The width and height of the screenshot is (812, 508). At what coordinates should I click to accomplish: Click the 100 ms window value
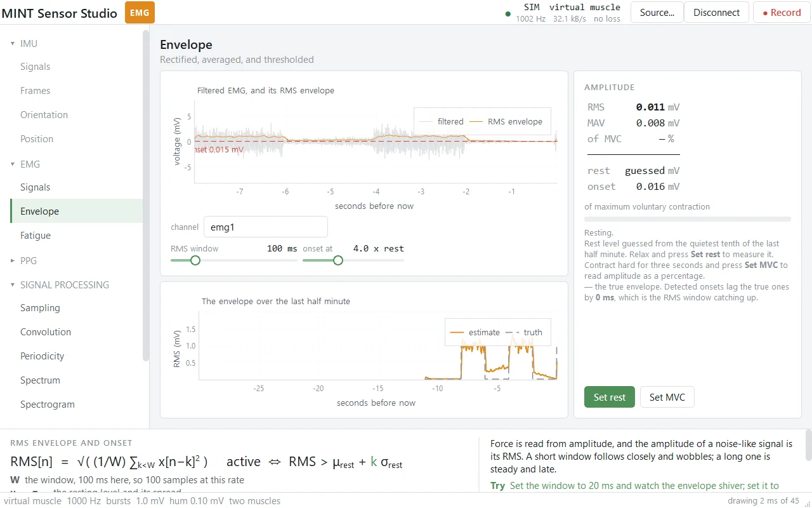pyautogui.click(x=282, y=248)
